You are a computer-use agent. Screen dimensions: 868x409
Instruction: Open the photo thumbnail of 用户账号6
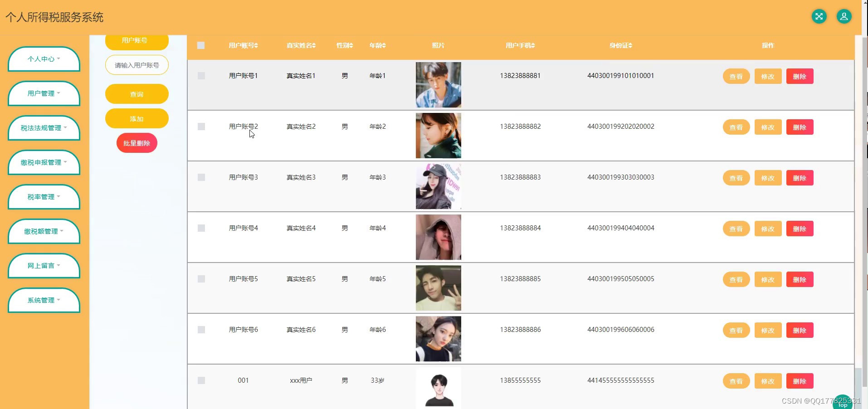(x=439, y=339)
